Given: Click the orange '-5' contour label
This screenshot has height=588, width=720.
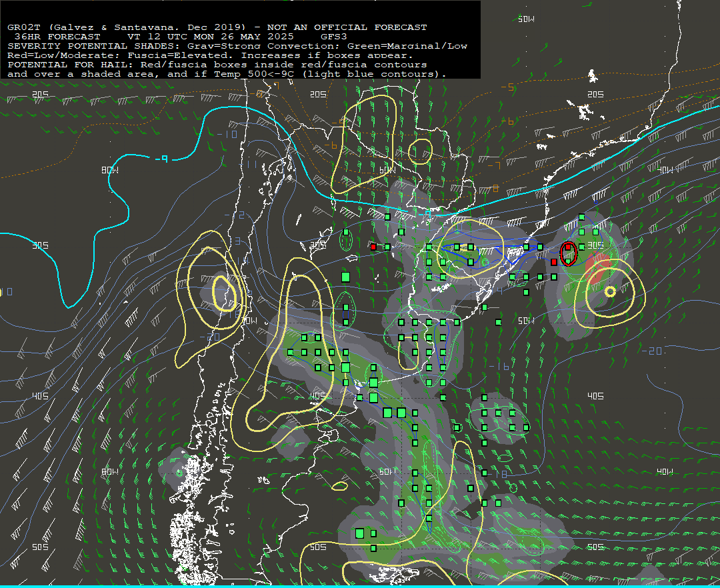Looking at the screenshot, I should pos(507,87).
